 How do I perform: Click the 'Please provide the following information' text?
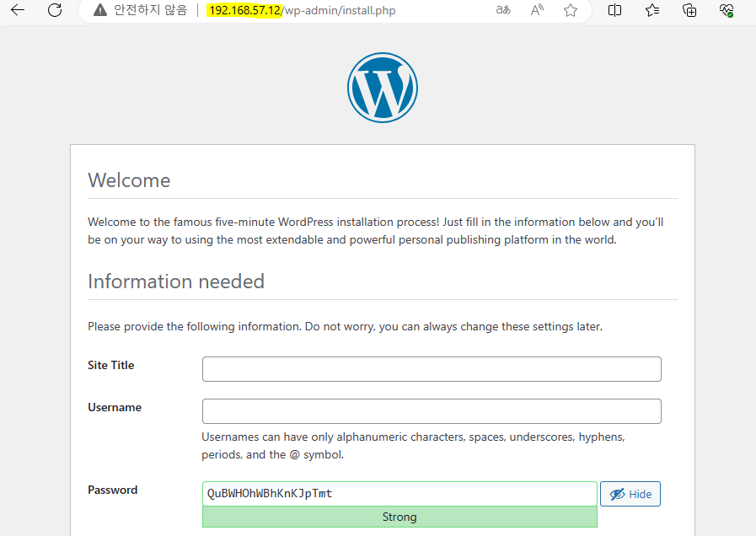click(x=346, y=326)
